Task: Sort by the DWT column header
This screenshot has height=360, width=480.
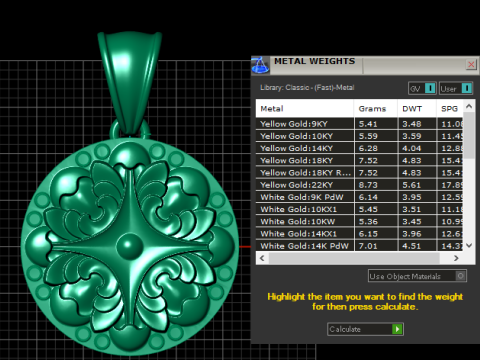Action: coord(417,109)
